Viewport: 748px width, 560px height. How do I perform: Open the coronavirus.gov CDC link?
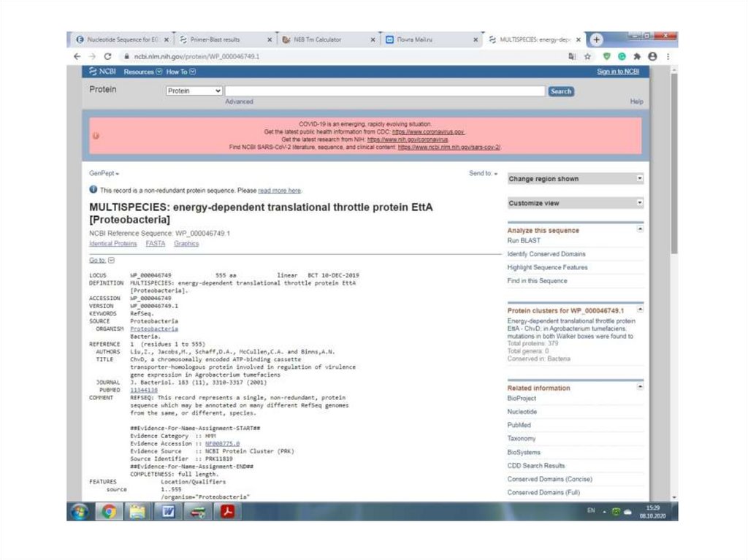tap(428, 131)
